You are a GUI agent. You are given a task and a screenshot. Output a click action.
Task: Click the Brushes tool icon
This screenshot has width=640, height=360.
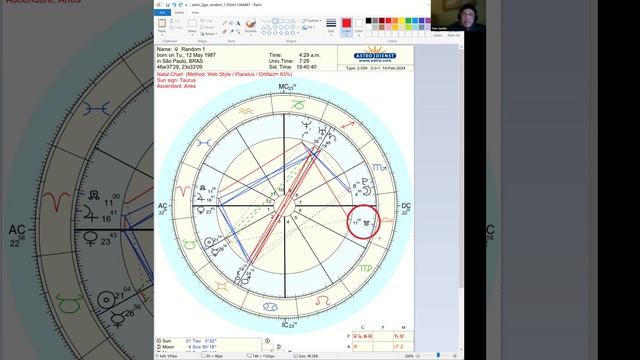pos(251,23)
